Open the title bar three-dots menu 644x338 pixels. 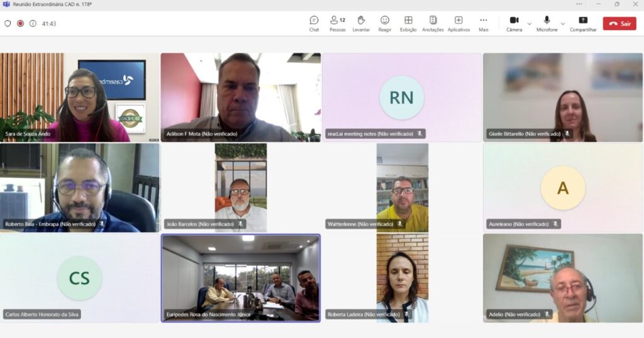[579, 4]
